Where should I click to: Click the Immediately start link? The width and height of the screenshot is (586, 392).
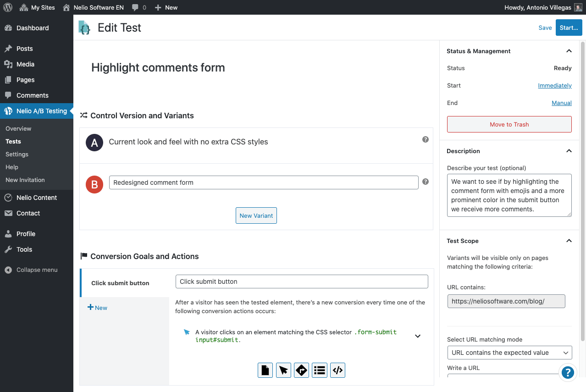coord(554,85)
